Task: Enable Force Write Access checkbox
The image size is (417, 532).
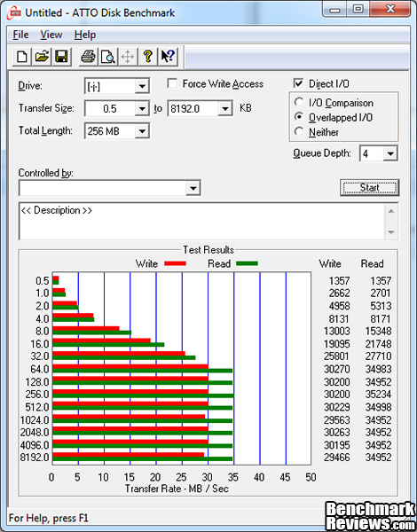Action: (x=172, y=83)
